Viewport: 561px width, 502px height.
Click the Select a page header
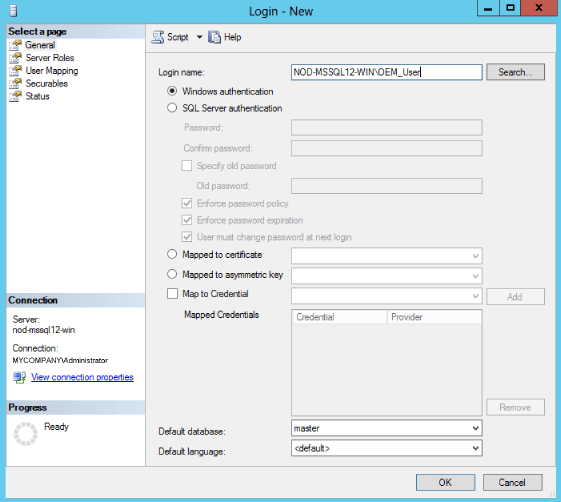click(75, 31)
